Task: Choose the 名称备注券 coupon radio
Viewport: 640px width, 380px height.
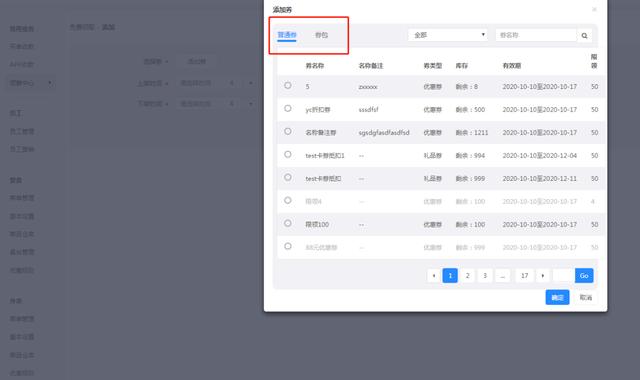Action: tap(288, 131)
